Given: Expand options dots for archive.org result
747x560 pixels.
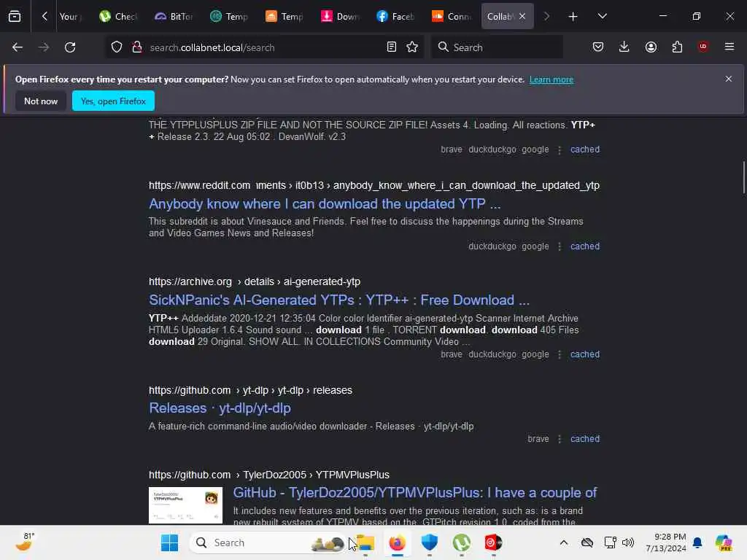Looking at the screenshot, I should (x=560, y=355).
